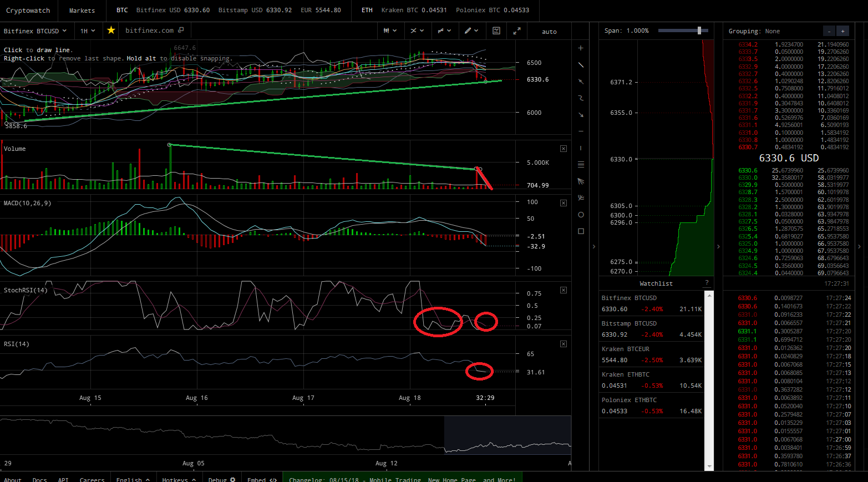Click the chart snapshot icon
The height and width of the screenshot is (482, 868).
(496, 31)
